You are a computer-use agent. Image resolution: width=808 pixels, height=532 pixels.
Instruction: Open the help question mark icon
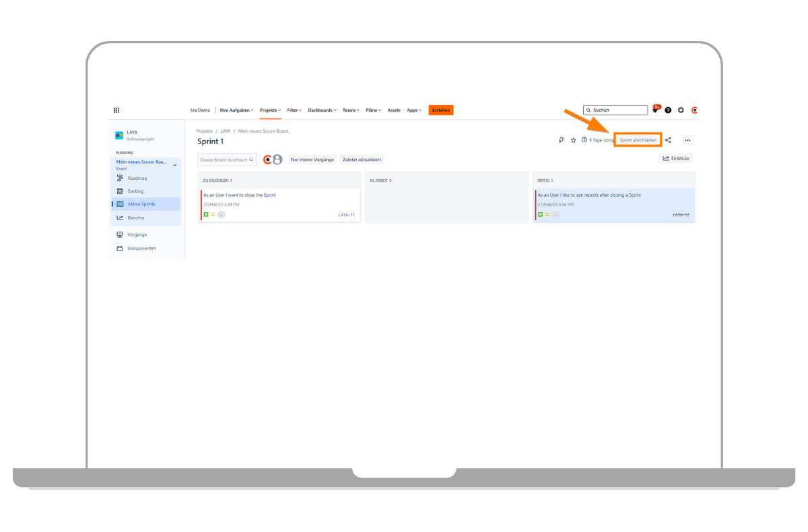click(668, 110)
